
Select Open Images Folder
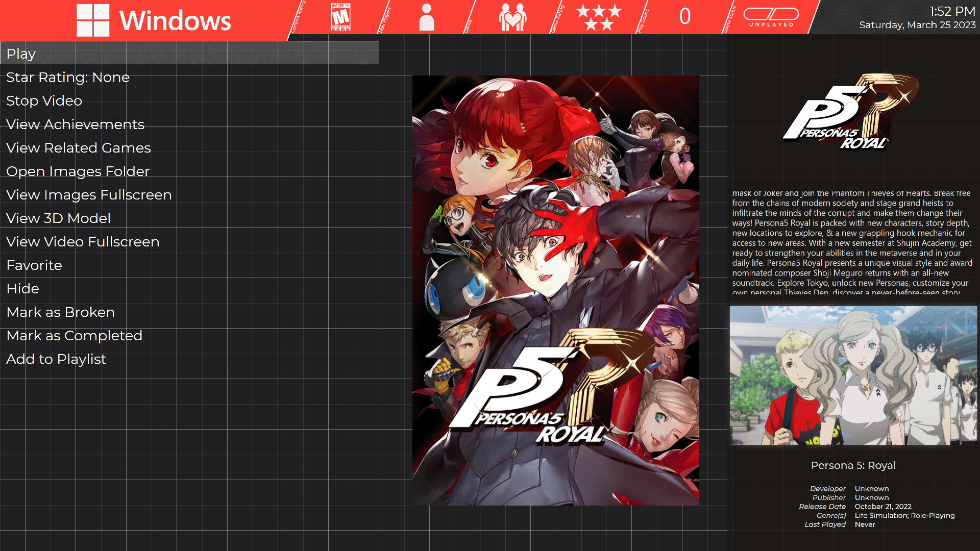pyautogui.click(x=189, y=171)
